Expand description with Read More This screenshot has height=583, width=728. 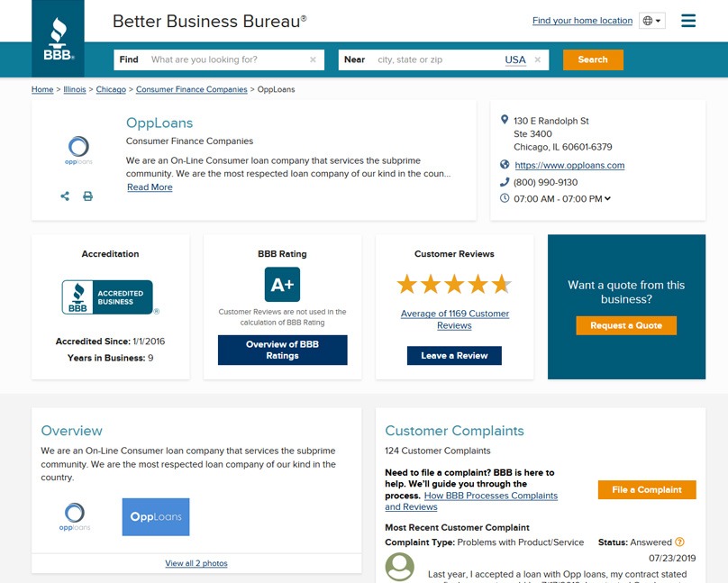point(150,187)
